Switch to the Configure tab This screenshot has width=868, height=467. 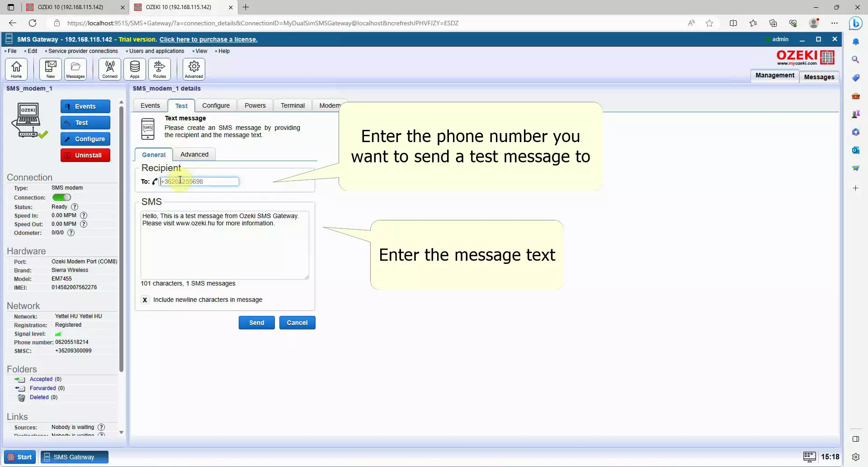(x=216, y=105)
